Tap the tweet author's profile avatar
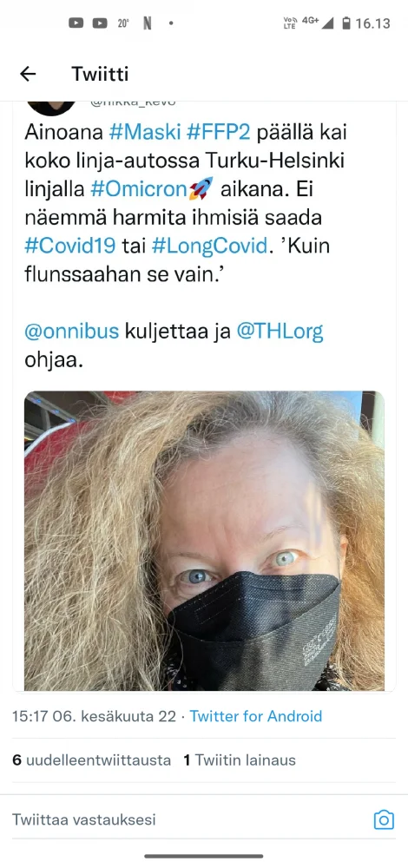 (51, 106)
